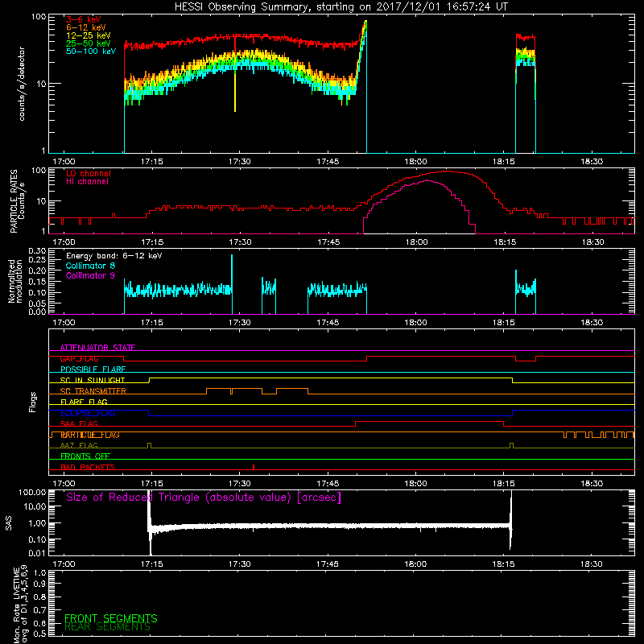644x644 pixels.
Task: Click the 0.9 tick on the livetime axis
Action: (39, 584)
